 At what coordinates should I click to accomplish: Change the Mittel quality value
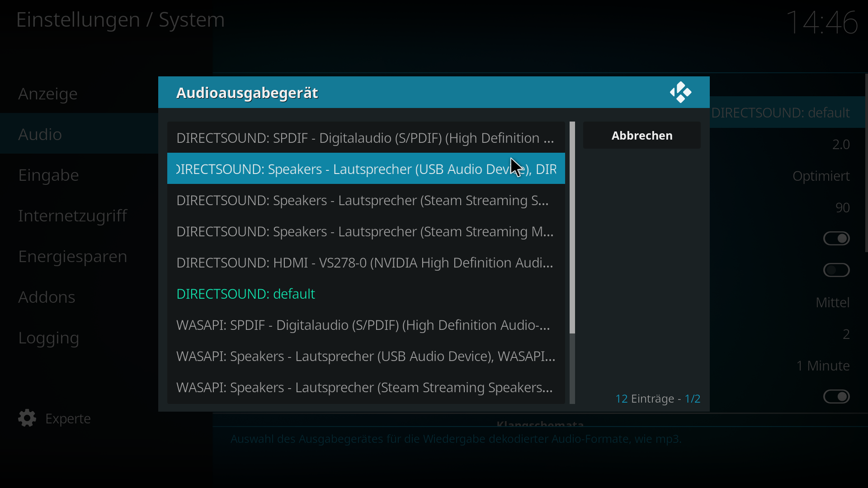833,302
